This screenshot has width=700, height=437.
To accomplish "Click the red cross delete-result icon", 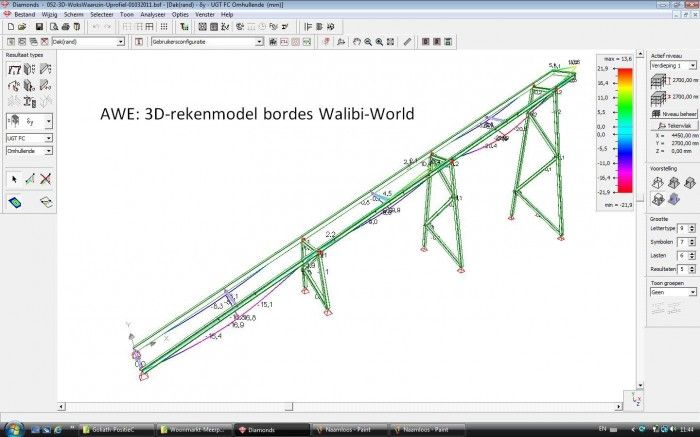I will pyautogui.click(x=45, y=179).
